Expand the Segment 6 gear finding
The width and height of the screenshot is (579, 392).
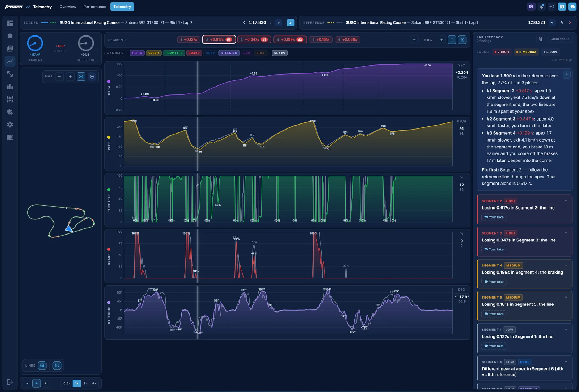(566, 362)
